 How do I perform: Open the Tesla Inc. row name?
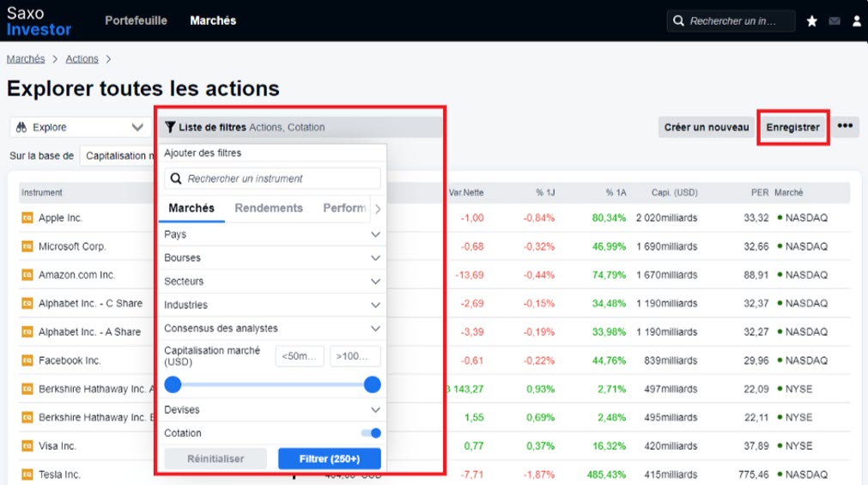click(x=59, y=475)
